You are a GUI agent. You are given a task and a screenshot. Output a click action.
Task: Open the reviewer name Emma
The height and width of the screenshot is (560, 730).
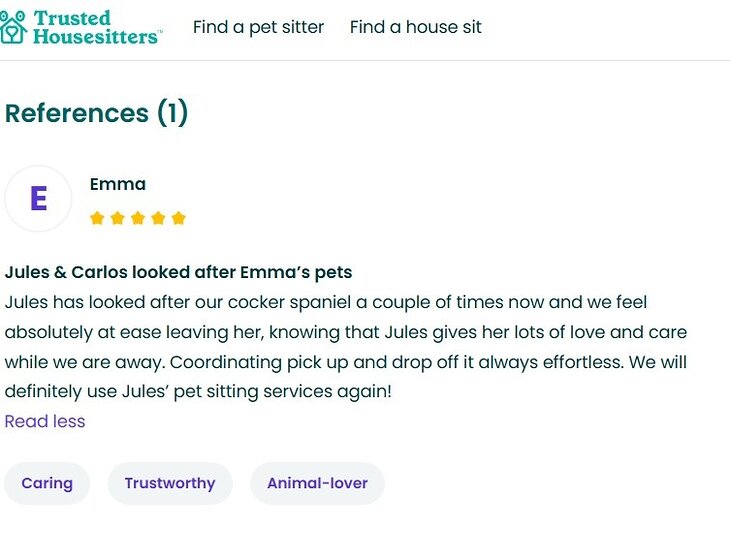118,184
